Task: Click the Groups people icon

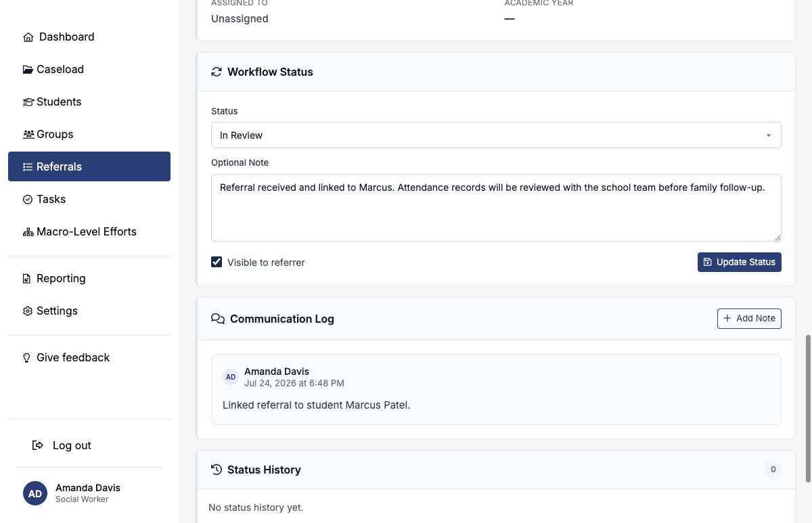Action: 28,135
